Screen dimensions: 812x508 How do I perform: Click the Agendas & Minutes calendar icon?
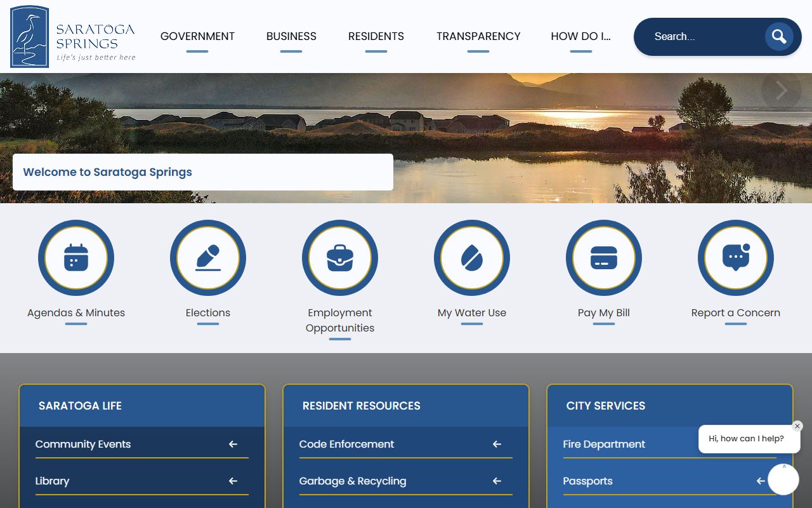click(76, 258)
